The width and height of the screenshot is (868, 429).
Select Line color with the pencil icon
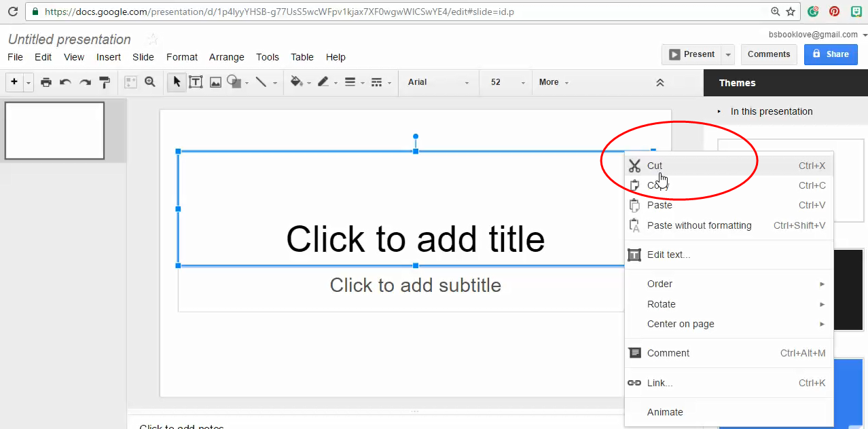pos(325,81)
